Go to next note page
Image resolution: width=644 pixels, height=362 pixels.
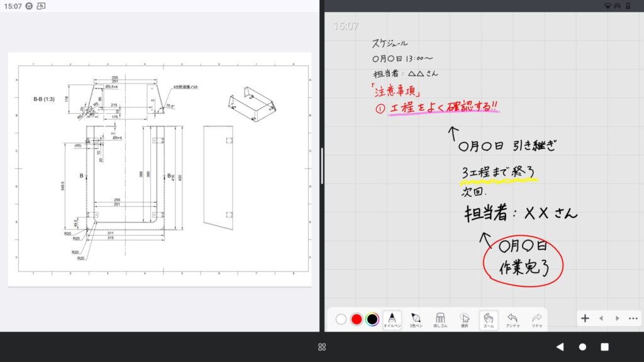click(x=617, y=319)
